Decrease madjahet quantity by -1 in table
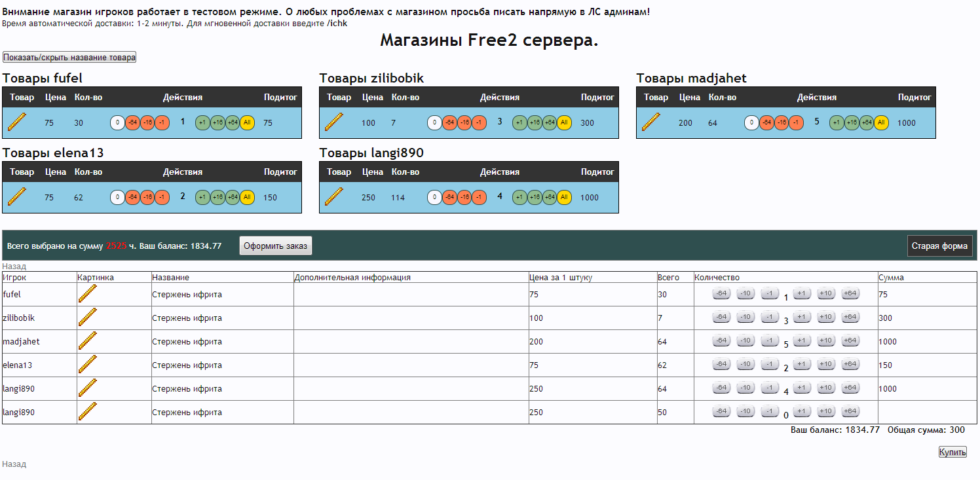980x480 pixels. click(770, 341)
